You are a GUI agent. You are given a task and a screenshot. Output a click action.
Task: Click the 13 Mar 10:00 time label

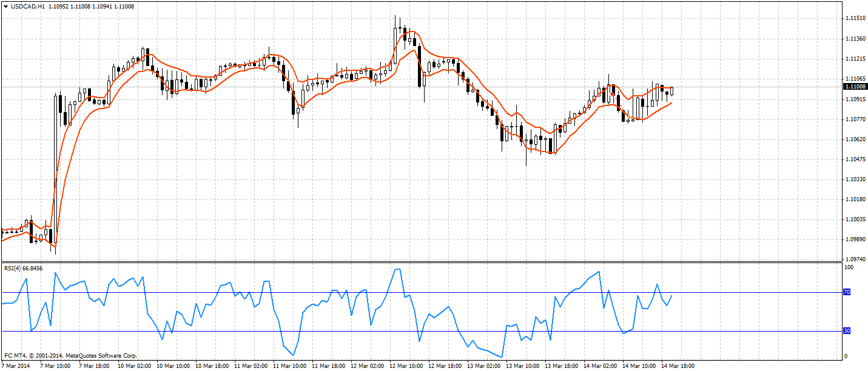coord(523,366)
